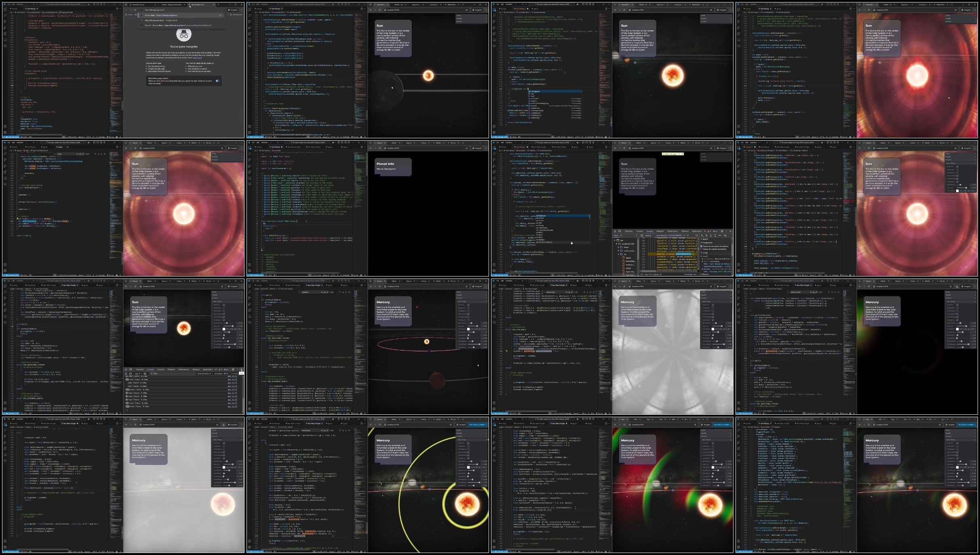Click the resume button on the Paused in debugger banner
This screenshot has width=980, height=555.
click(679, 154)
